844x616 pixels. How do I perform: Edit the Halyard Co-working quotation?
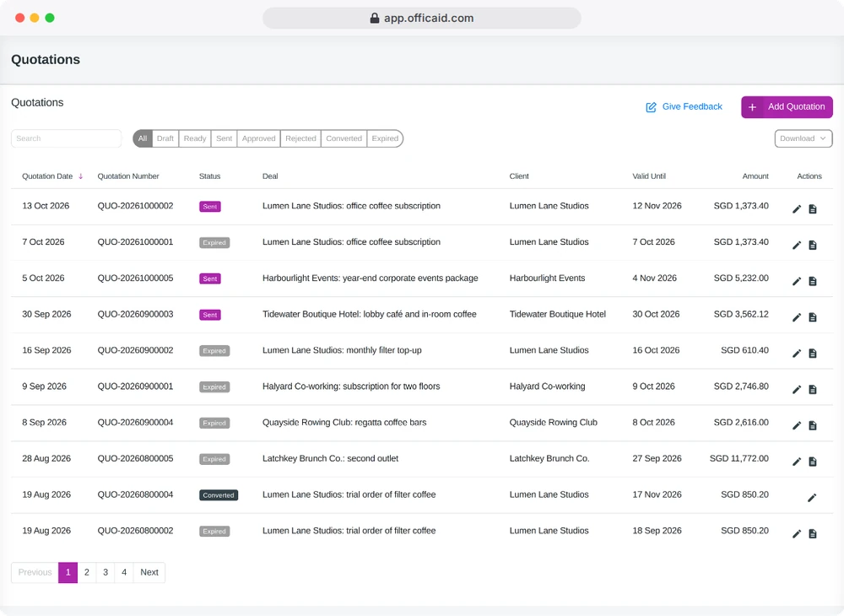tap(797, 390)
